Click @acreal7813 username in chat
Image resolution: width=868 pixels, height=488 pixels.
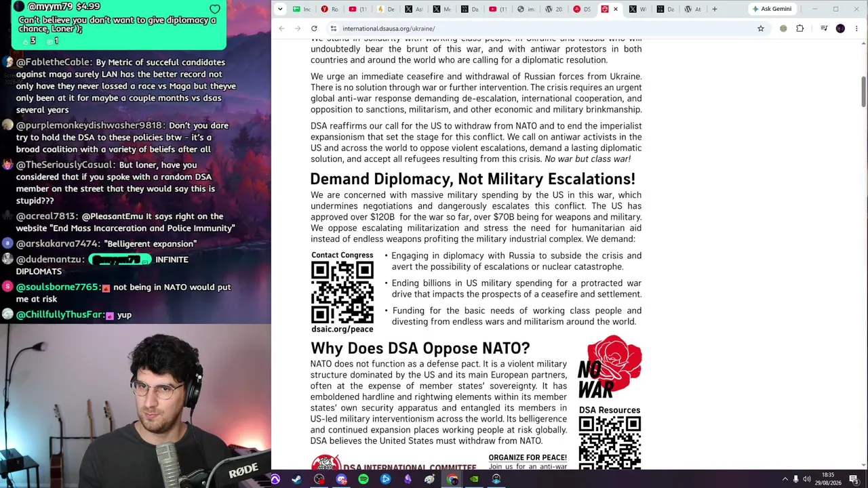47,216
